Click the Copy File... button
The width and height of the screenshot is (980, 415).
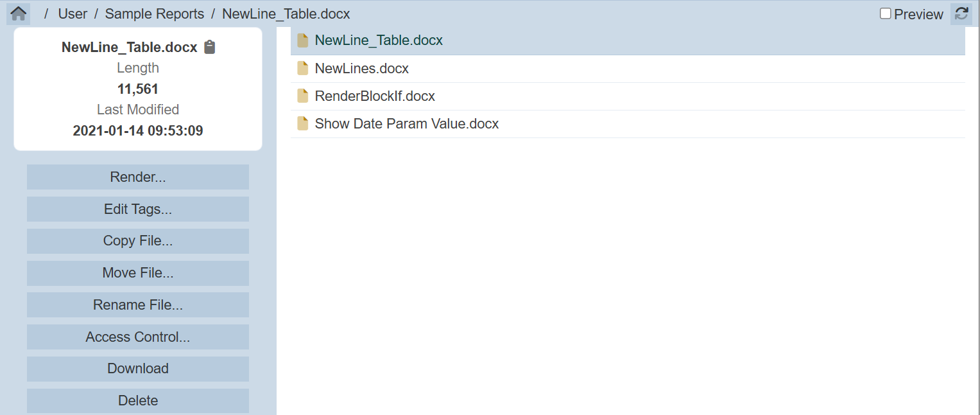tap(138, 241)
